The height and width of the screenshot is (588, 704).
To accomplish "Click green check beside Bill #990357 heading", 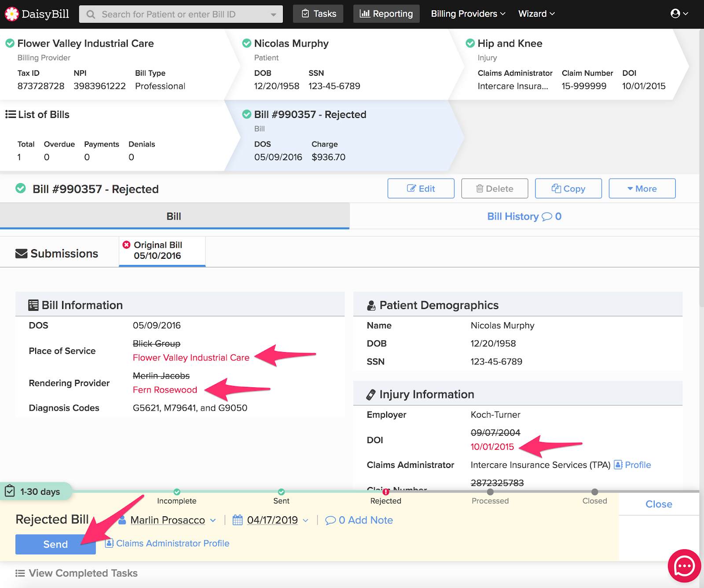I will [21, 188].
